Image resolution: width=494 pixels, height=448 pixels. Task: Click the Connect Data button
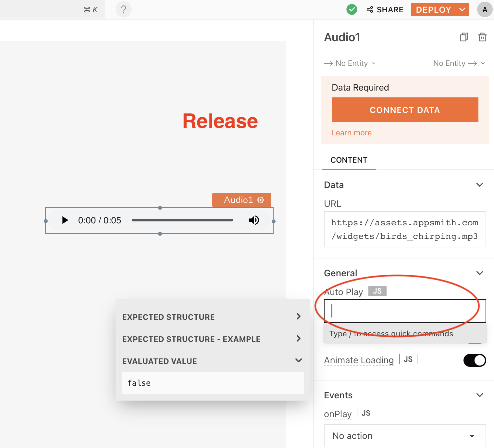(405, 110)
